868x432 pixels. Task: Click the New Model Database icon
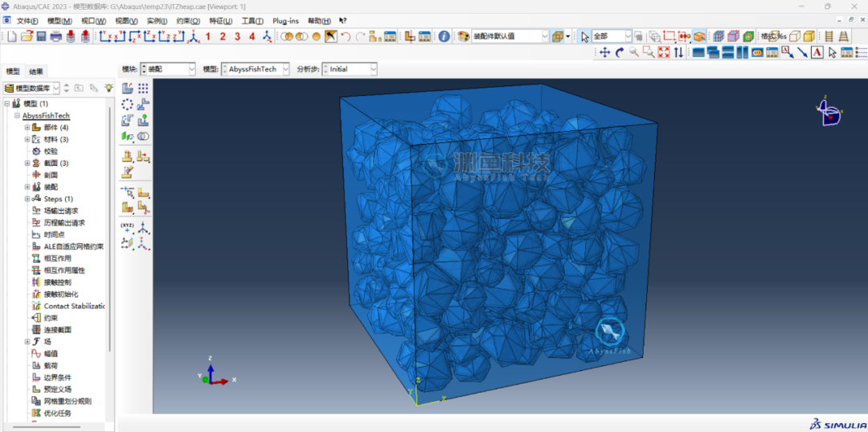click(x=12, y=36)
